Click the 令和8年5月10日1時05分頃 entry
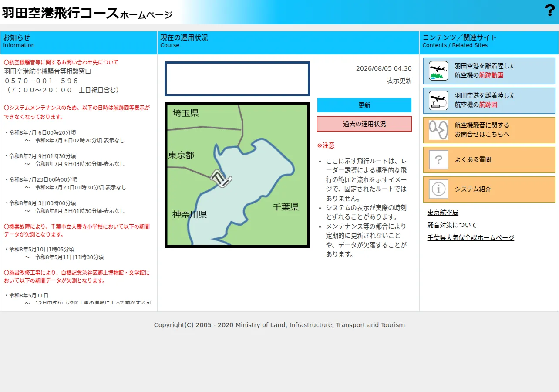 click(x=39, y=249)
